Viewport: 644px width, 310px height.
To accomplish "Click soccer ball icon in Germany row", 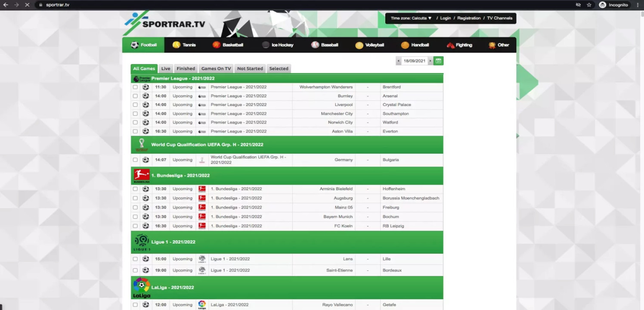I will point(146,160).
